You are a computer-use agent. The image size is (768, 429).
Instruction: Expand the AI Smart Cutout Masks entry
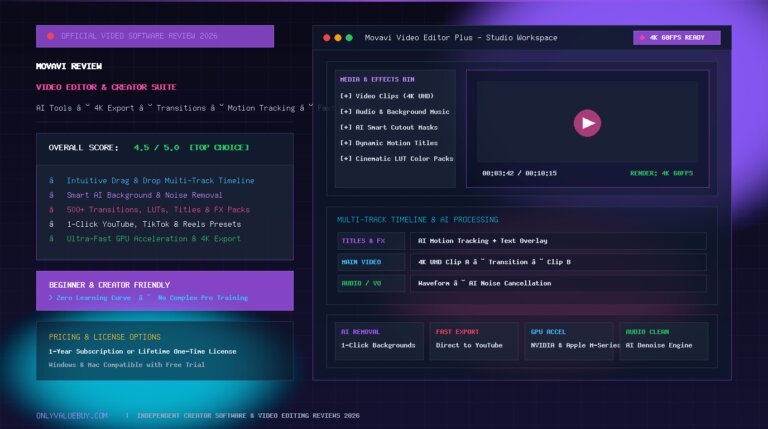point(389,127)
